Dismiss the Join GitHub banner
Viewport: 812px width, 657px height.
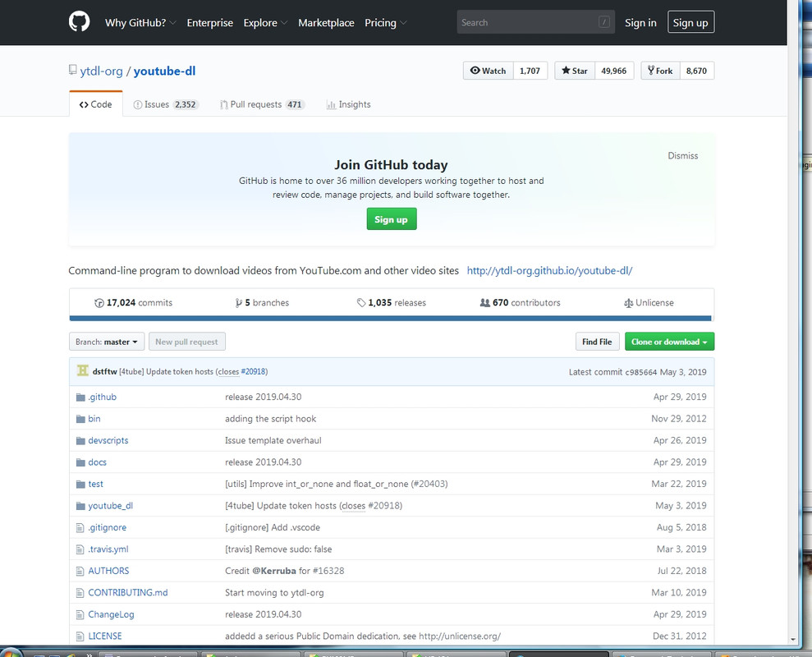[682, 155]
